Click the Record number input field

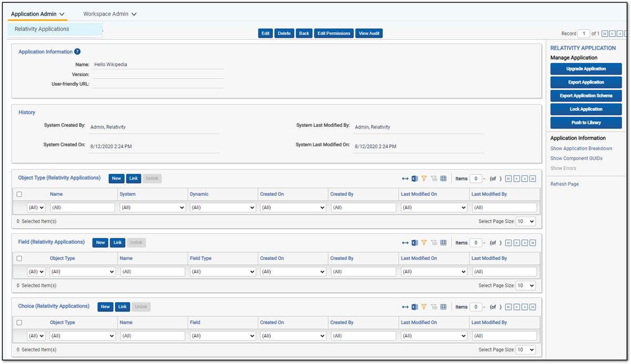pyautogui.click(x=584, y=34)
